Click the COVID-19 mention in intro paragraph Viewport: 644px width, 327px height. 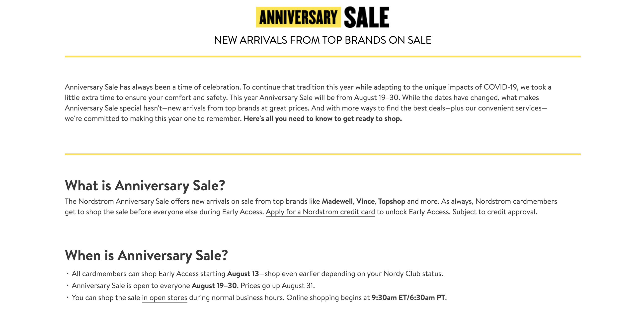pyautogui.click(x=500, y=87)
